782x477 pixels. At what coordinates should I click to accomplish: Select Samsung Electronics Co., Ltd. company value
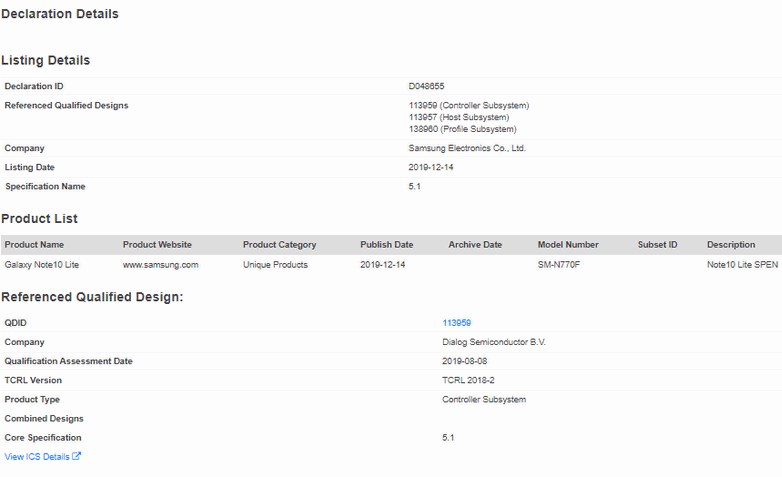click(467, 148)
